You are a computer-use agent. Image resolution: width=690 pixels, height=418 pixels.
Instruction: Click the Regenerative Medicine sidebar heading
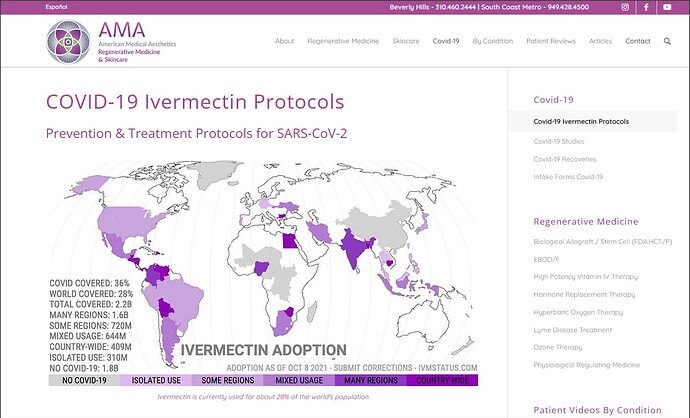[586, 221]
